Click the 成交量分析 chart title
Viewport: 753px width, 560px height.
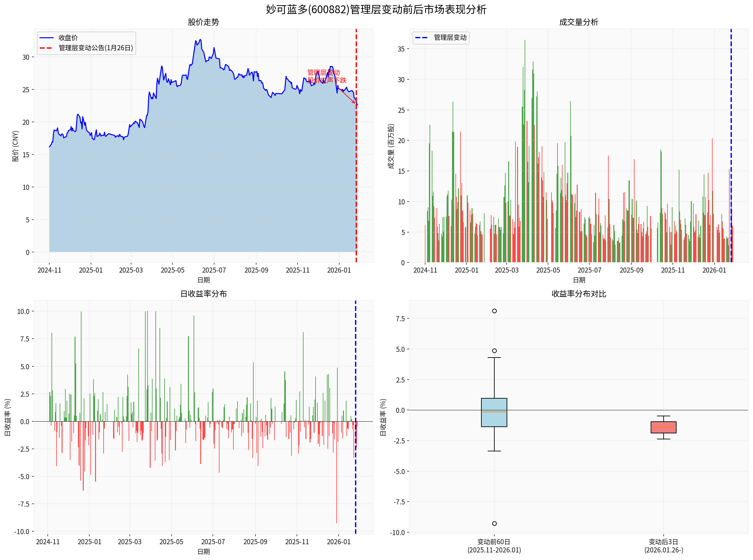click(578, 22)
